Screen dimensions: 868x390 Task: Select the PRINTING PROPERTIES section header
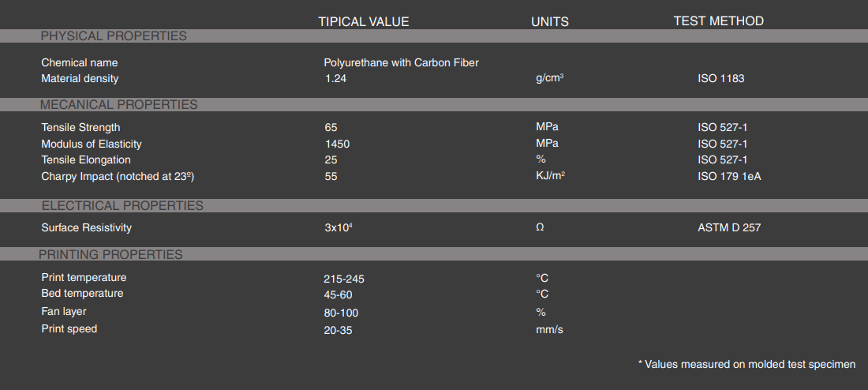(x=110, y=255)
